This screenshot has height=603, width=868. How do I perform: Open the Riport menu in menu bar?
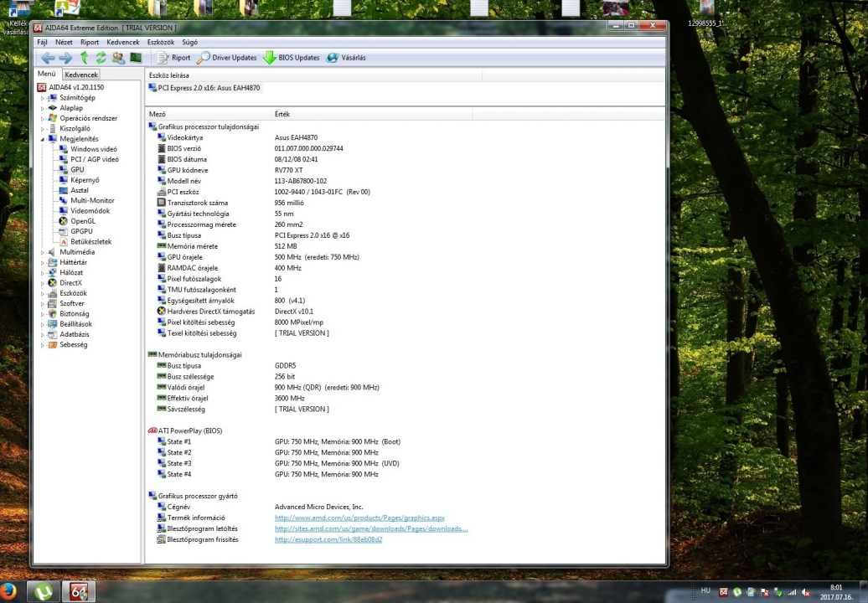[x=90, y=42]
